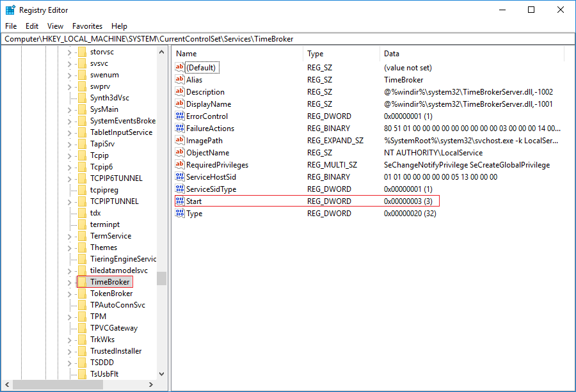This screenshot has height=392, width=576.
Task: Expand the TrustedInstaller key arrow
Action: pyautogui.click(x=70, y=351)
